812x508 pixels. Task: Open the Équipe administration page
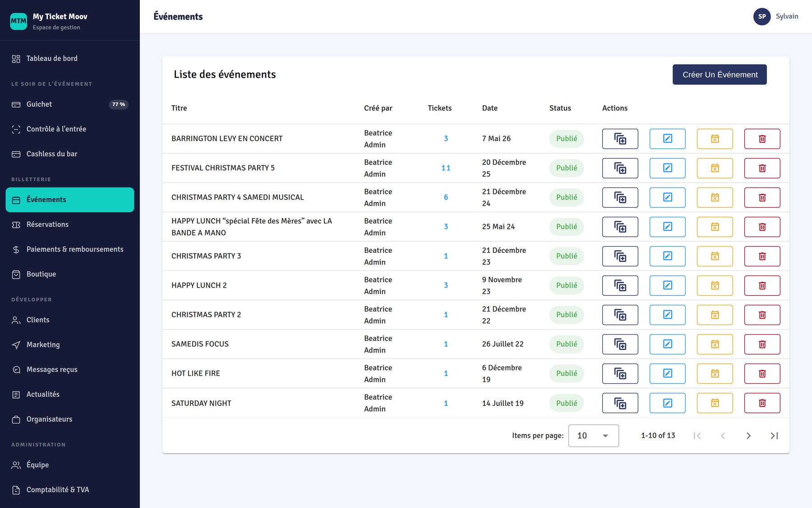(70, 465)
